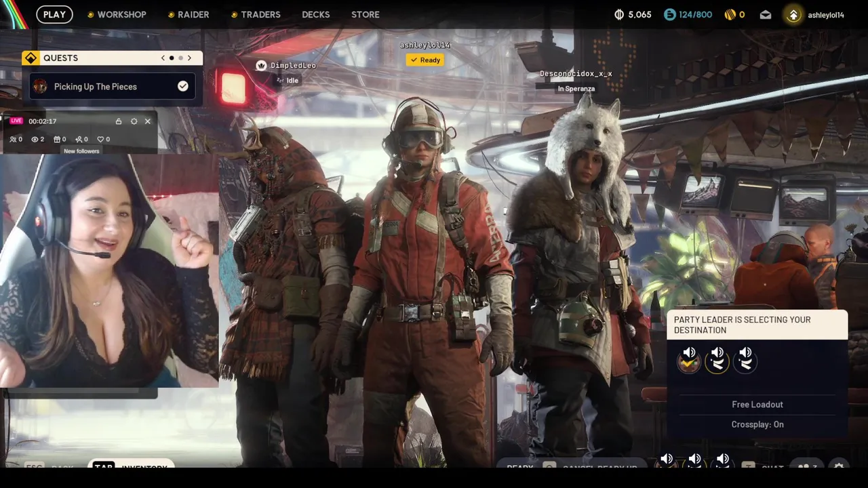Click the gold tokens counter showing 0
The width and height of the screenshot is (868, 488).
coord(734,14)
